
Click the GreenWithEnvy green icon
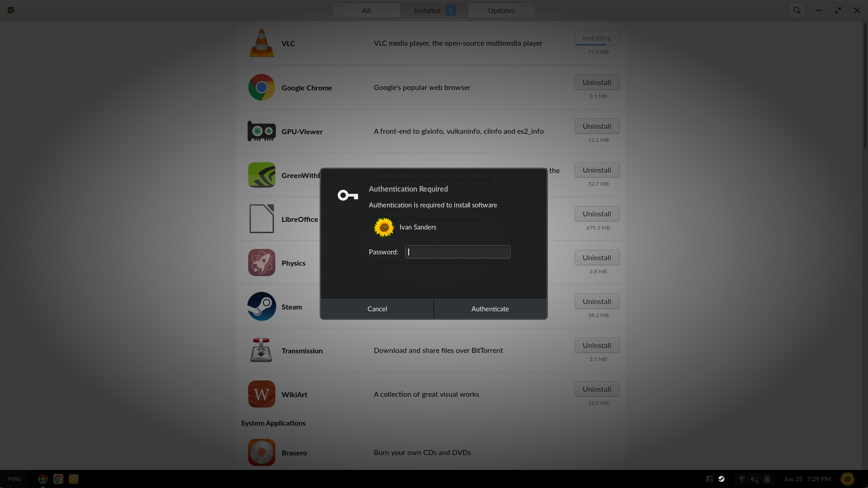tap(261, 175)
